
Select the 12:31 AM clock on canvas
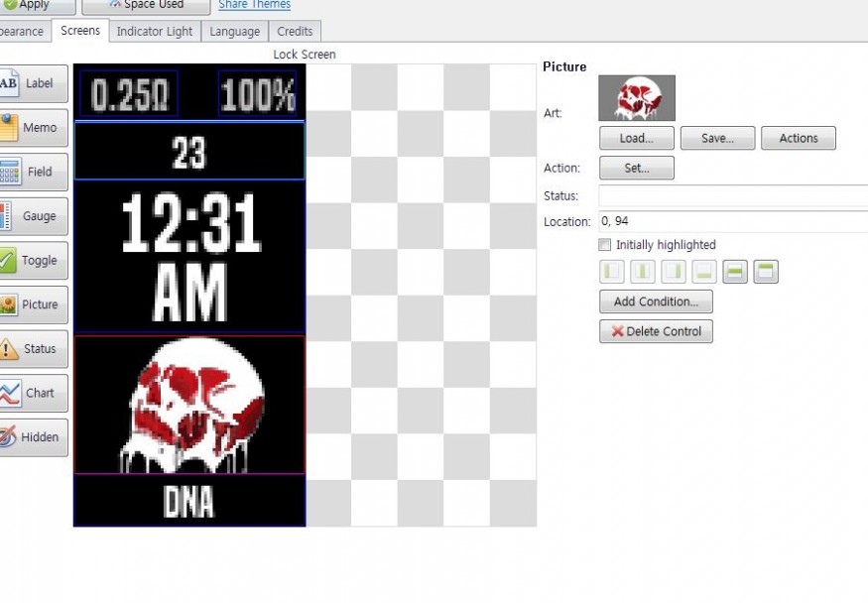(x=189, y=256)
